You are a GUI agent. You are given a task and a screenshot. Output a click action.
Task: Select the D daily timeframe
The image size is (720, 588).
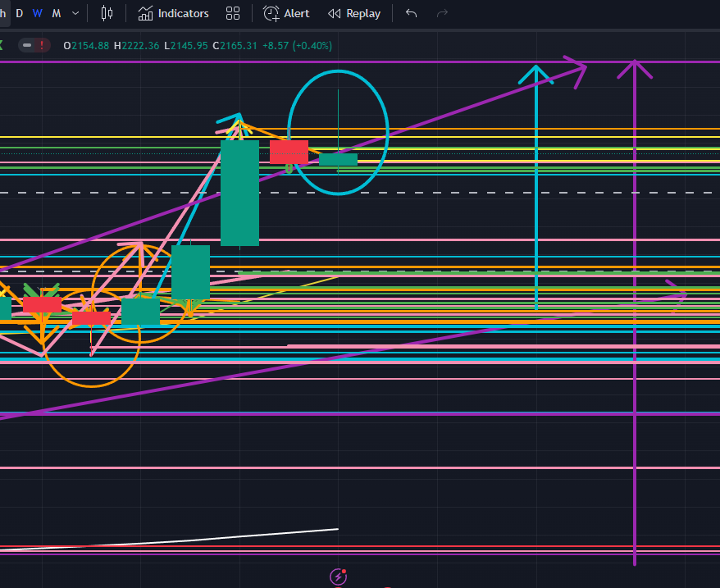coord(20,13)
